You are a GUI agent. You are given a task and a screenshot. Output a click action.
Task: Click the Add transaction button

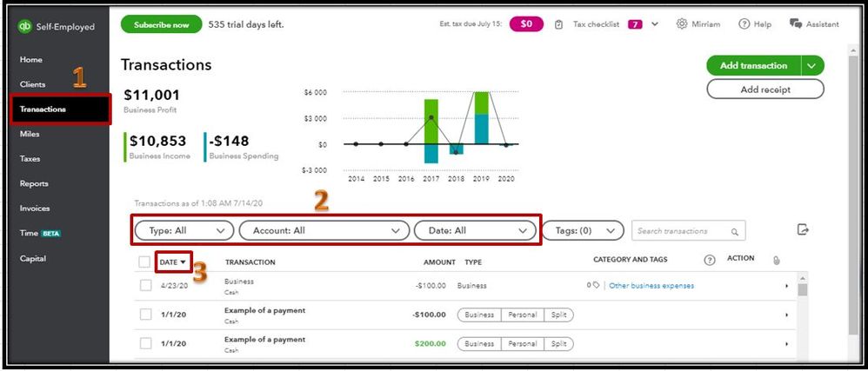(753, 66)
